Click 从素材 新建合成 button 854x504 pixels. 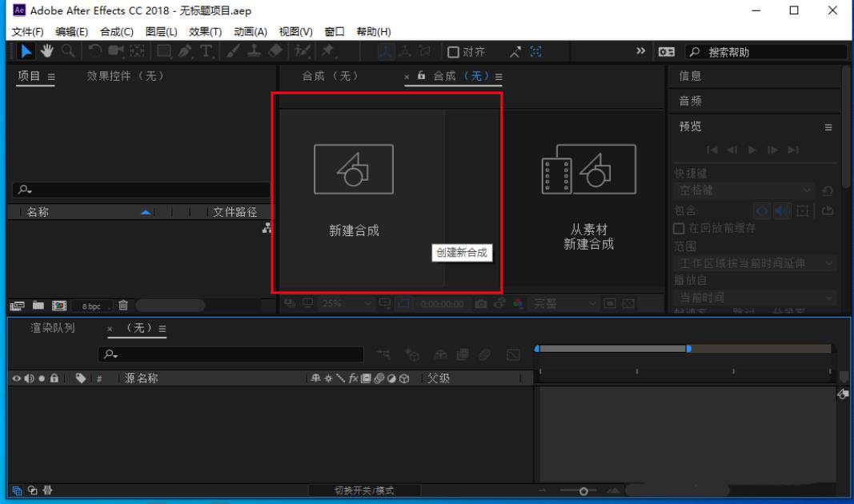point(588,200)
